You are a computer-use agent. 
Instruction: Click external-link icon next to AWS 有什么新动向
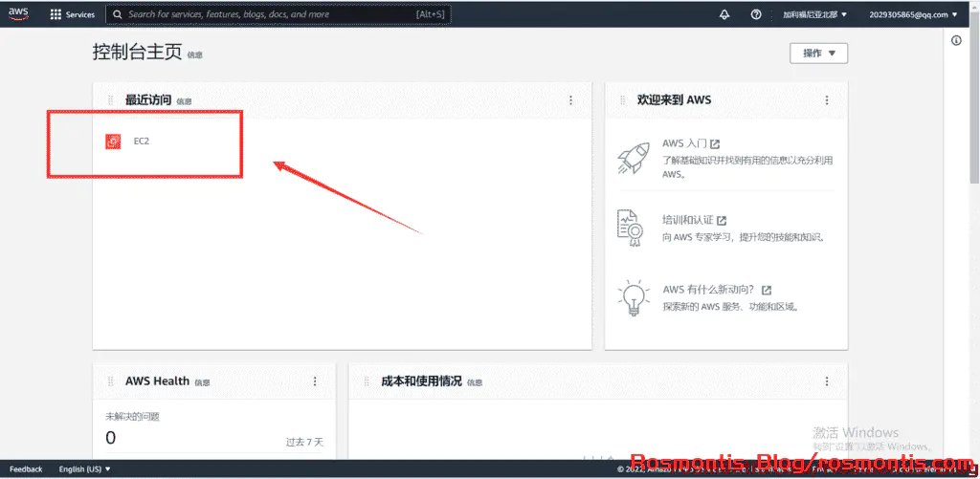click(x=767, y=291)
